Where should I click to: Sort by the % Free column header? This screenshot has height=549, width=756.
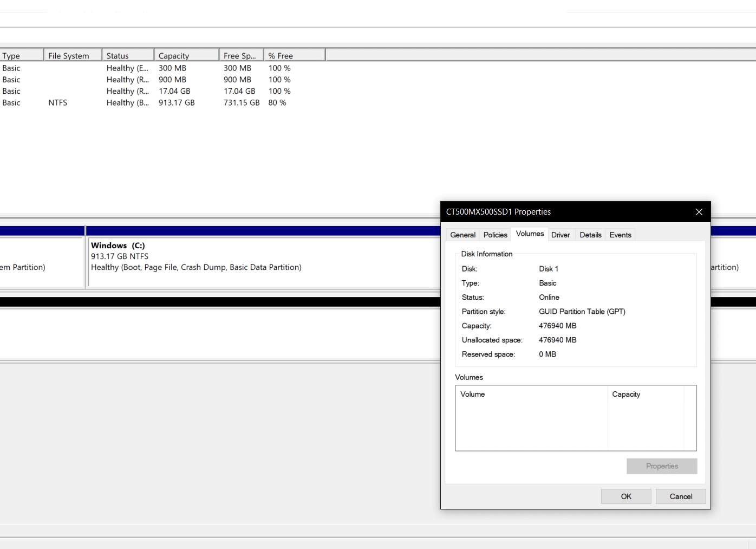point(294,55)
